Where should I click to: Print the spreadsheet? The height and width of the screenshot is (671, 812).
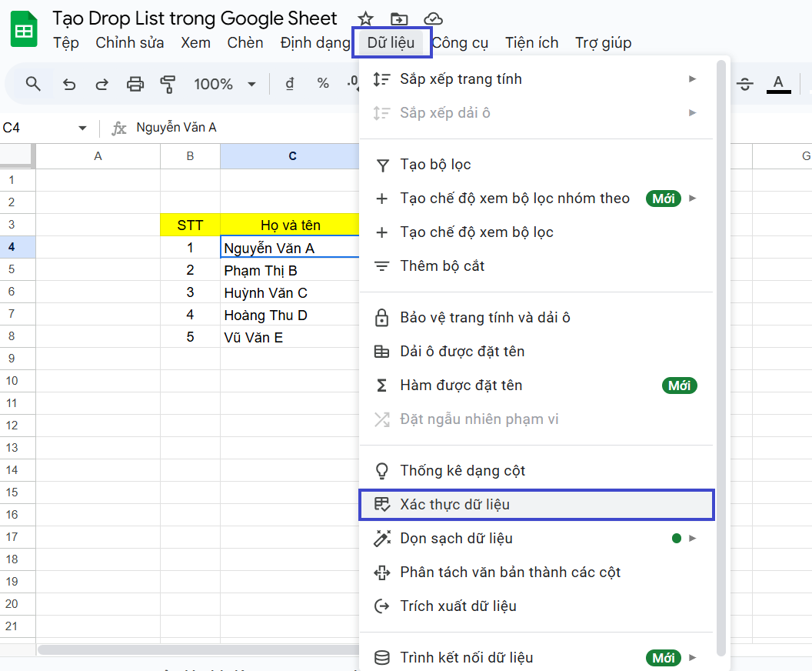(135, 83)
